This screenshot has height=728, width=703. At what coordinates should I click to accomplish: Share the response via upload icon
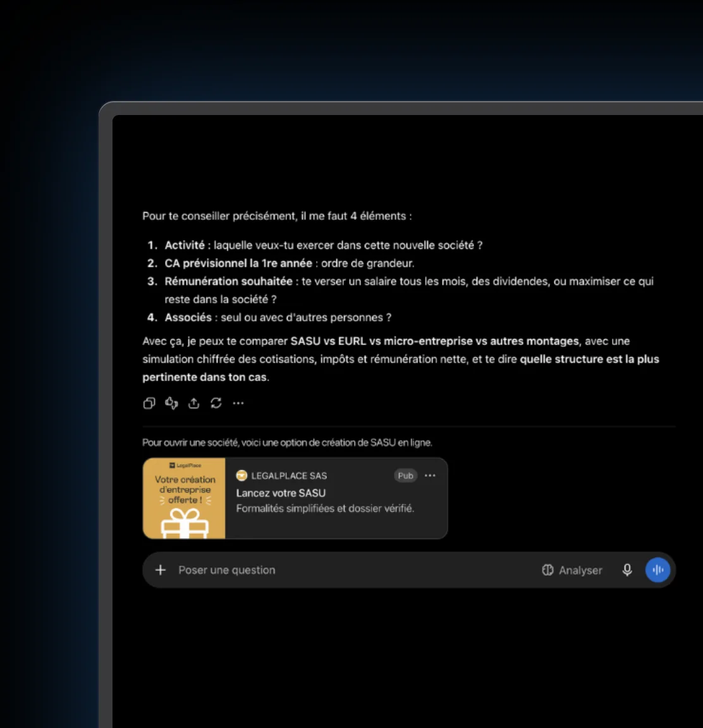[x=193, y=403]
